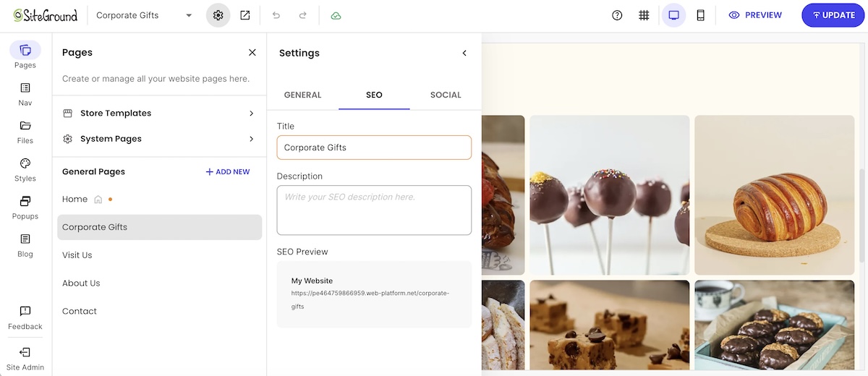
Task: Expand System Pages section
Action: [158, 139]
